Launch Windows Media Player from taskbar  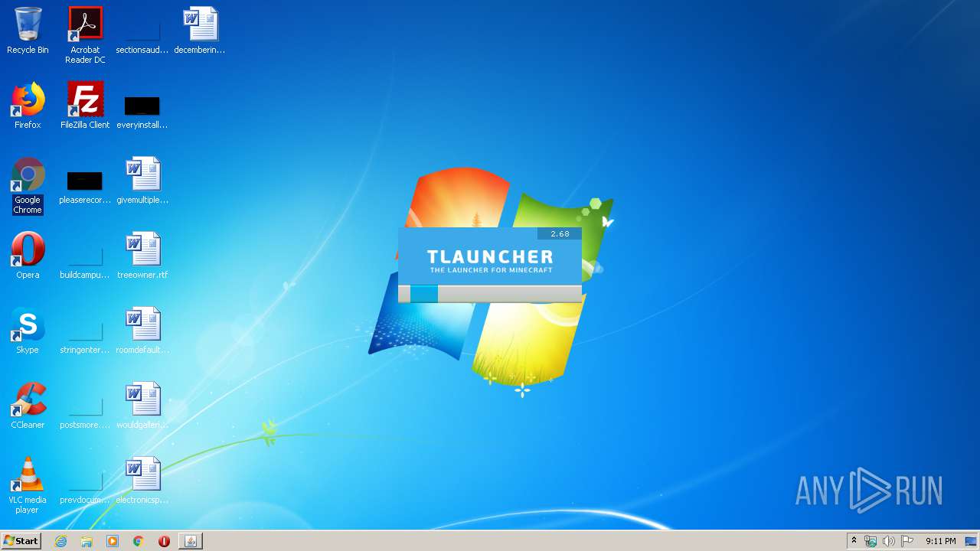pyautogui.click(x=113, y=541)
